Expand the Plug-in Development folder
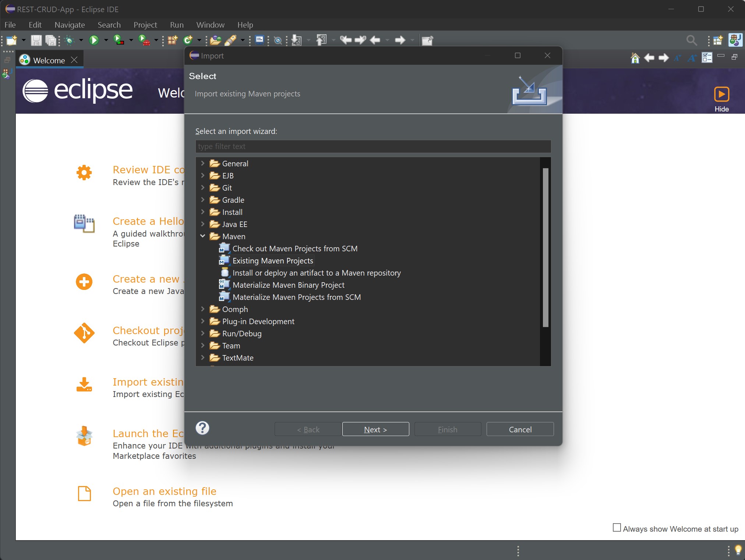Image resolution: width=745 pixels, height=560 pixels. [x=202, y=321]
